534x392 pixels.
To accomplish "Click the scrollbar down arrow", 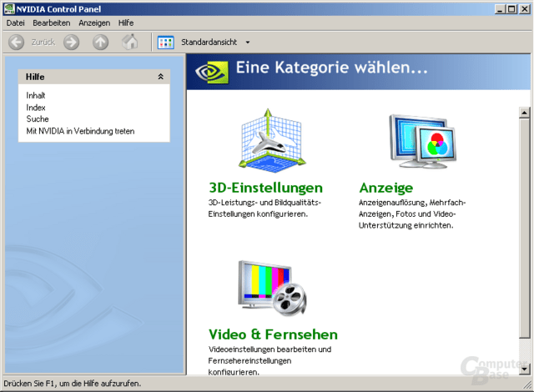I will click(x=525, y=369).
